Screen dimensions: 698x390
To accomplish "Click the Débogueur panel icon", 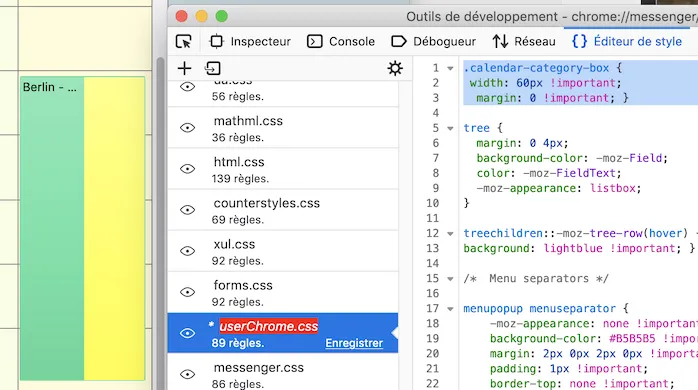I will click(x=398, y=41).
